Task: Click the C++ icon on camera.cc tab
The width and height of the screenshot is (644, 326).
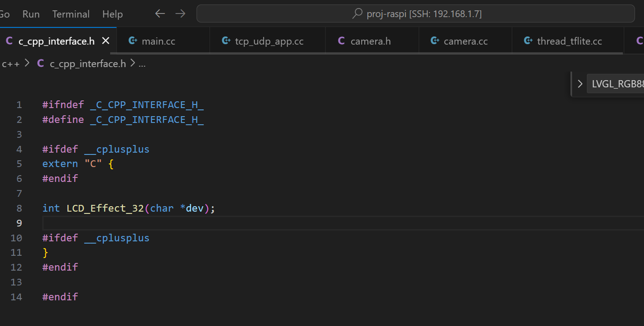Action: click(435, 41)
